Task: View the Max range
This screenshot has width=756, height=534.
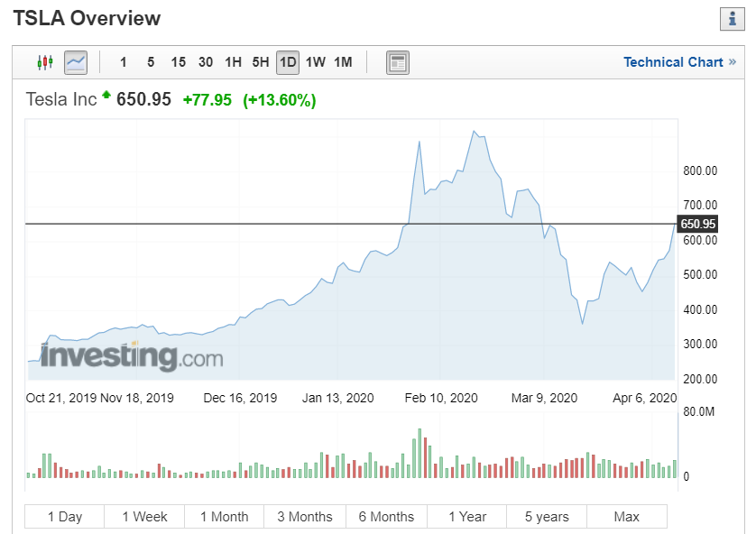Action: (627, 517)
